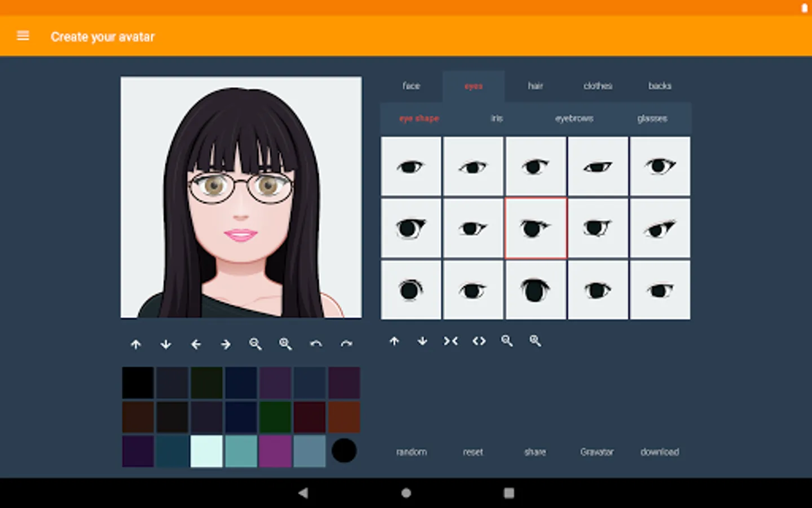
Task: Move eyes closer together icon
Action: [x=451, y=341]
